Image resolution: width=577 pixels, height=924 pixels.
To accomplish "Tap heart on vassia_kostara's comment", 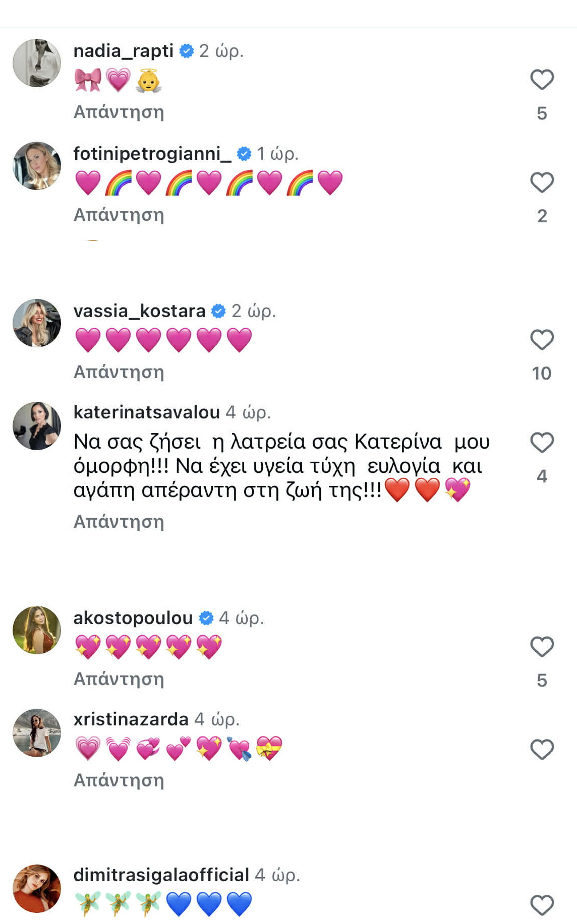I will (542, 340).
